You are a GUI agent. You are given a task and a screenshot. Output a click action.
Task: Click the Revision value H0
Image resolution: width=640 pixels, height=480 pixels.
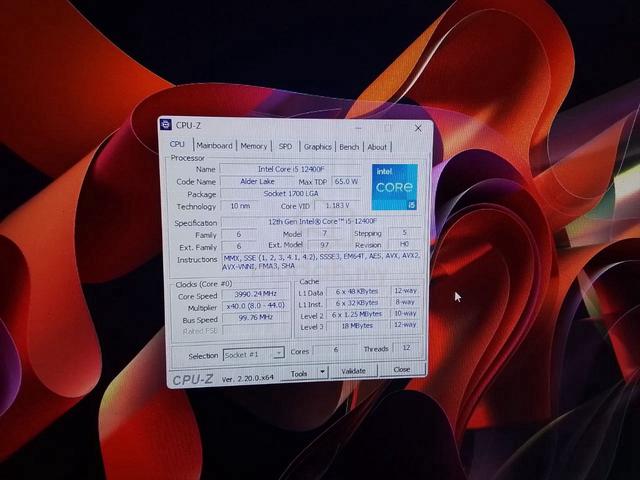tap(404, 244)
